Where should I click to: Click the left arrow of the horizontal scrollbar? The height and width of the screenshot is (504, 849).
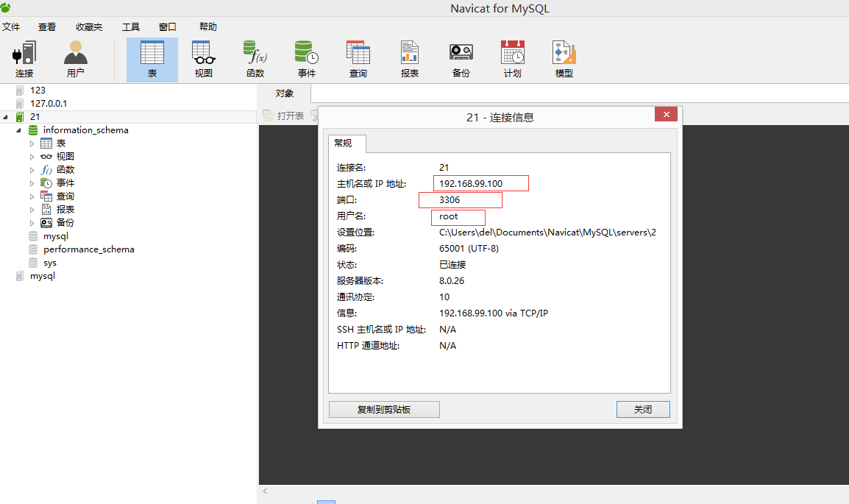[x=265, y=491]
